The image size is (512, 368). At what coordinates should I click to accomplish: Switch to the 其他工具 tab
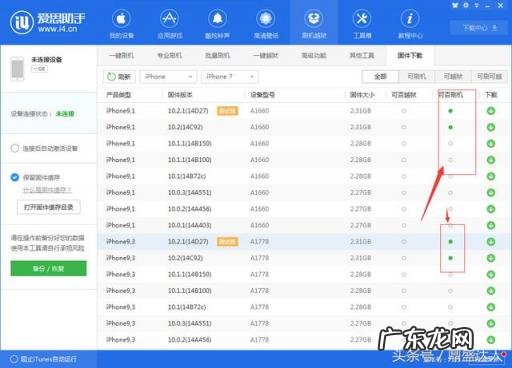pyautogui.click(x=362, y=55)
